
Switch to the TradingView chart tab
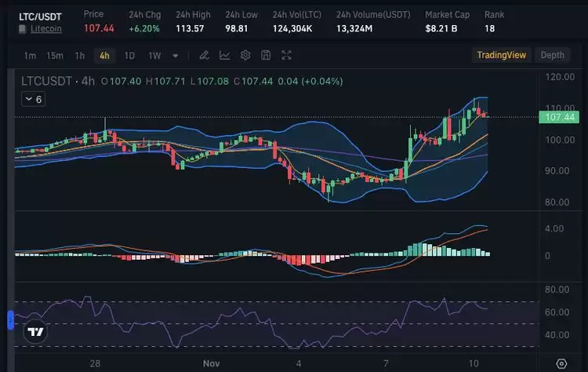tap(503, 55)
